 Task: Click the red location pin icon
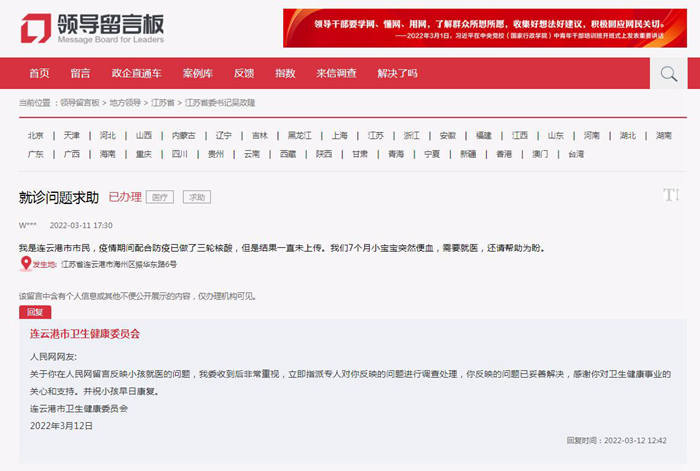click(x=26, y=264)
